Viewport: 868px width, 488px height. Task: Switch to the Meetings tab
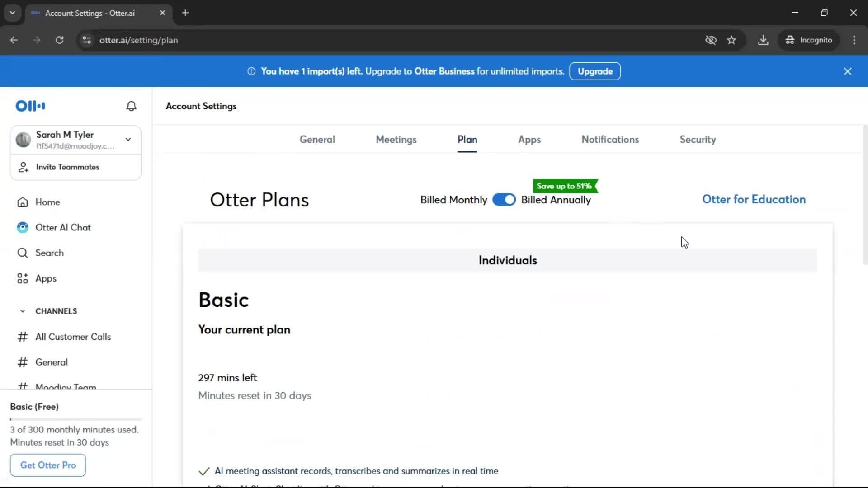click(x=396, y=140)
